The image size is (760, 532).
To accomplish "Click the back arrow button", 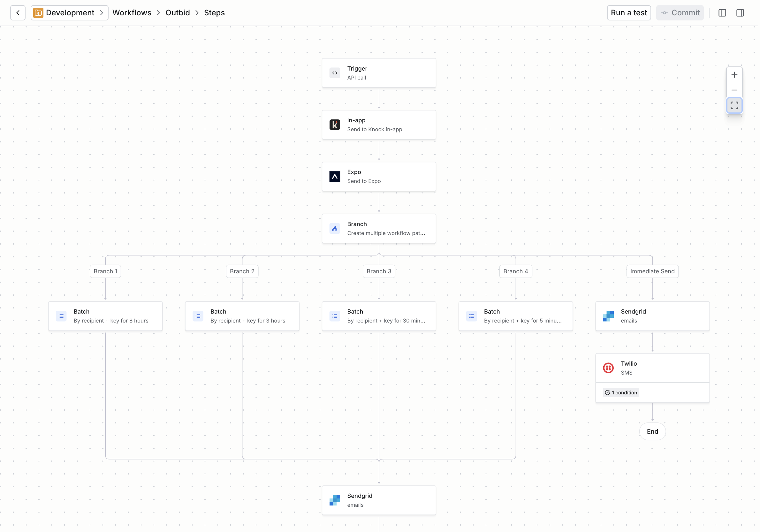I will [18, 12].
